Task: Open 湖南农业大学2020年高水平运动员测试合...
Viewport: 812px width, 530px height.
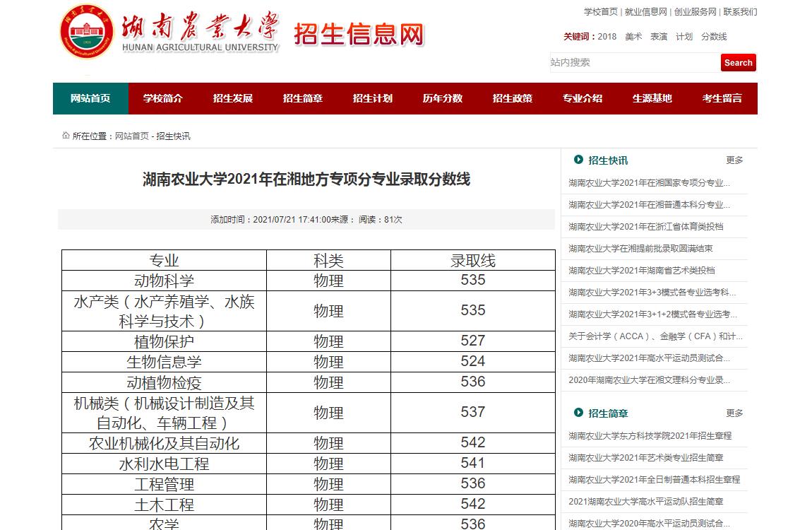Action: pyautogui.click(x=650, y=523)
